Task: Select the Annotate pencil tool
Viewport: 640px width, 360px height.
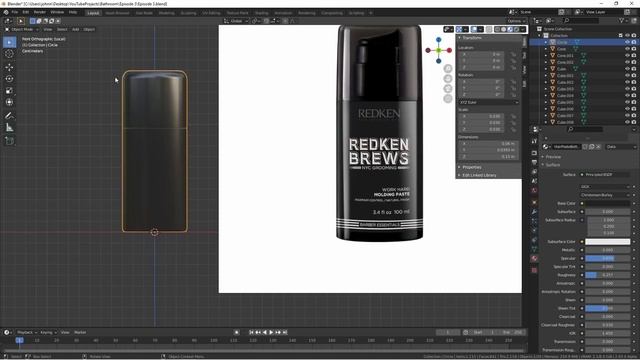Action: [9, 116]
